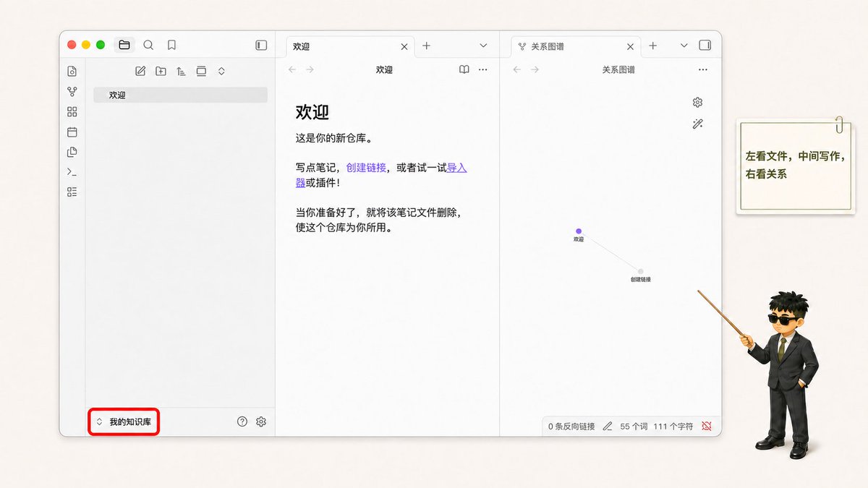Image resolution: width=868 pixels, height=488 pixels.
Task: Start graph timelapse animation wand icon
Action: tap(697, 124)
